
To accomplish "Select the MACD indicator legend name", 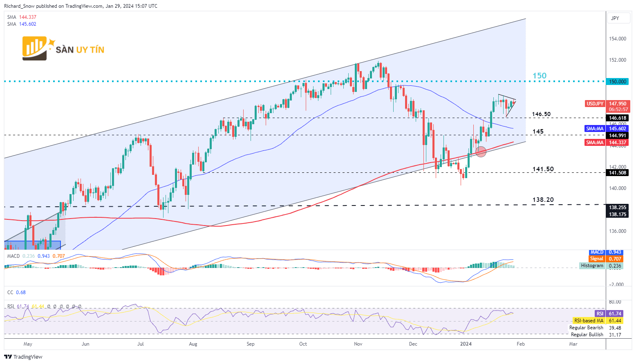I will pos(13,256).
